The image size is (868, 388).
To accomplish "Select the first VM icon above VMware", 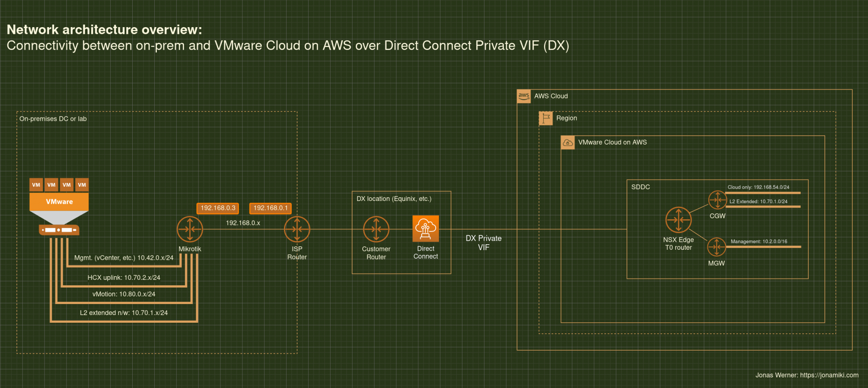I will click(36, 184).
